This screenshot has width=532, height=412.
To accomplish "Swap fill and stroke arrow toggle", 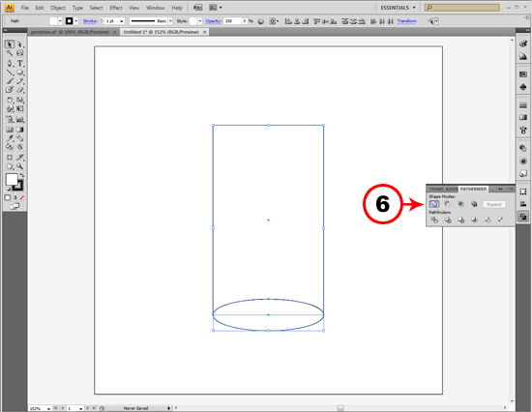I will tap(22, 175).
